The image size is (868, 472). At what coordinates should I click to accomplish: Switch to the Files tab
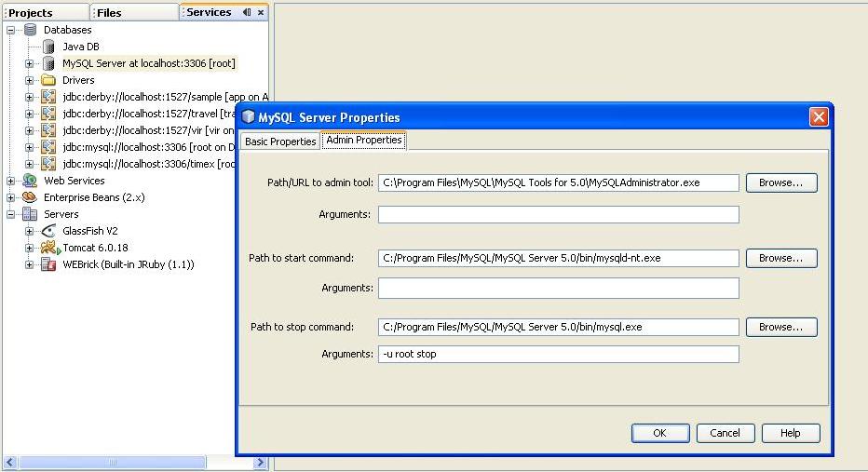click(134, 12)
